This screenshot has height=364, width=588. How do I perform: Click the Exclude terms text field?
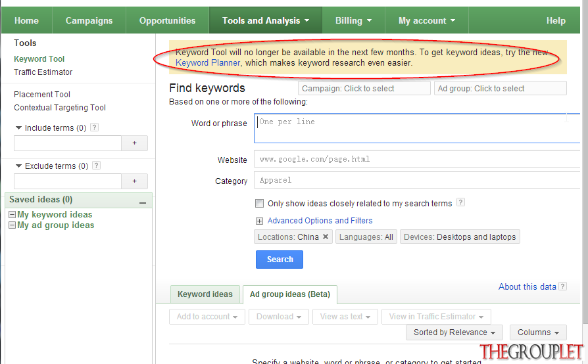[68, 181]
